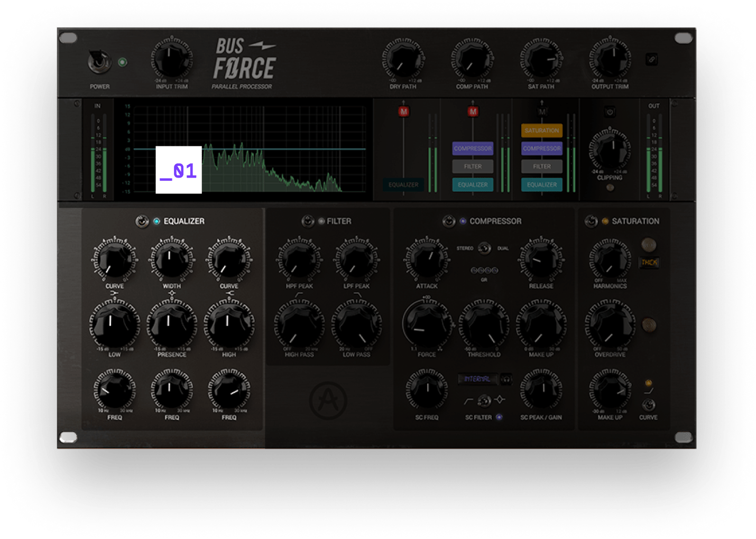Click the bypass knob icon next to Saturation header

pos(591,221)
